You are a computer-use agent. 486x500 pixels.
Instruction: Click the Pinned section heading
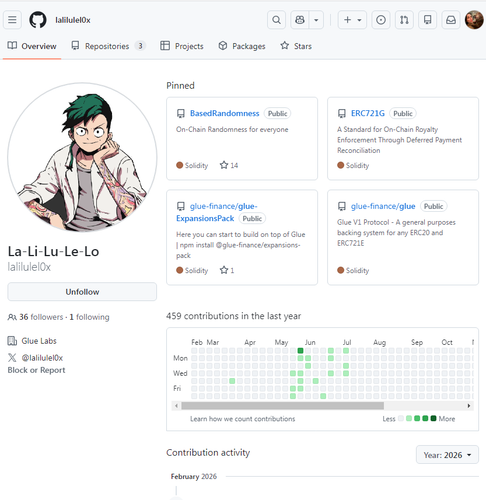[180, 86]
